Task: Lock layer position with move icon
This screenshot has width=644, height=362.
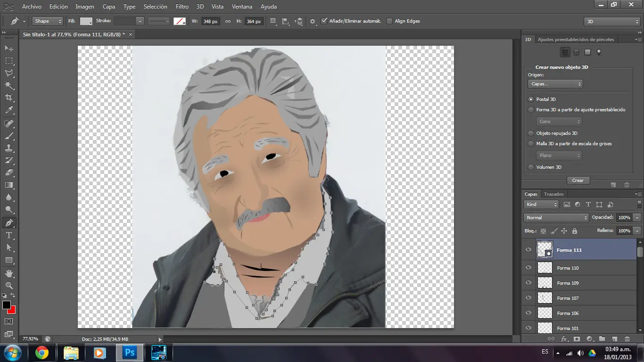Action: [564, 231]
